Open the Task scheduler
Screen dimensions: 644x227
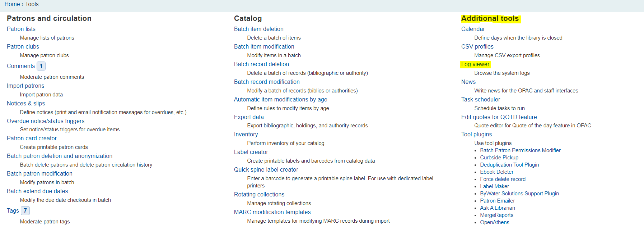[x=480, y=99]
